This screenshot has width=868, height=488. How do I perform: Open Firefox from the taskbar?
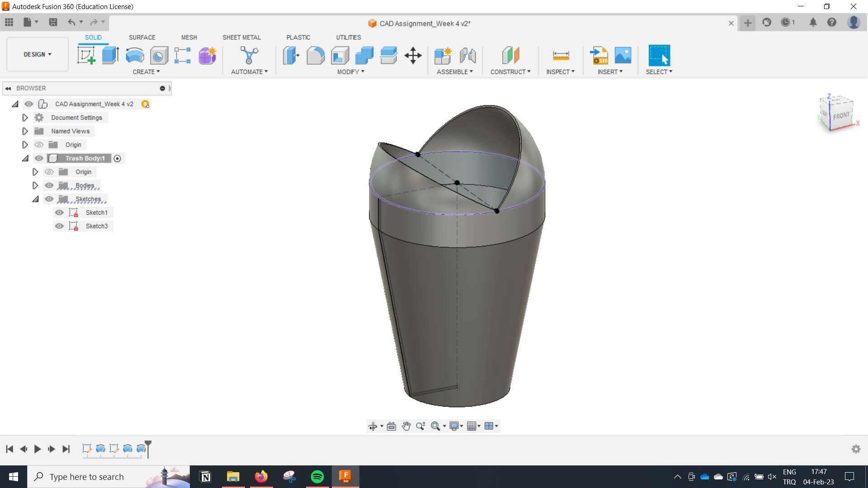tap(261, 477)
